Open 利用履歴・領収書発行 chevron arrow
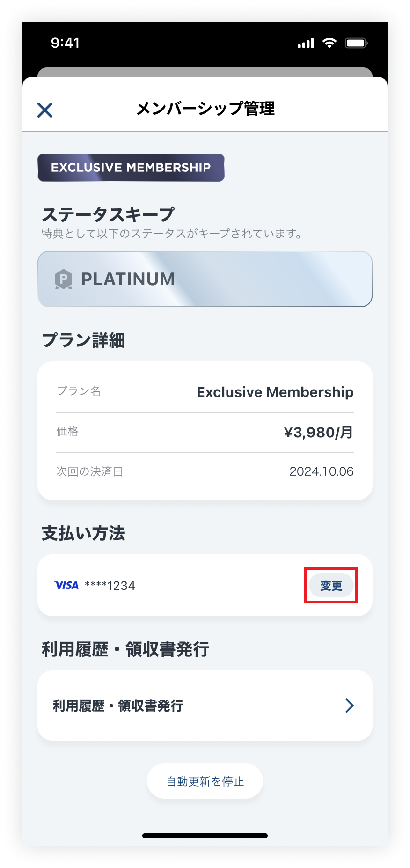Screen dimensions: 410x868 [x=349, y=705]
